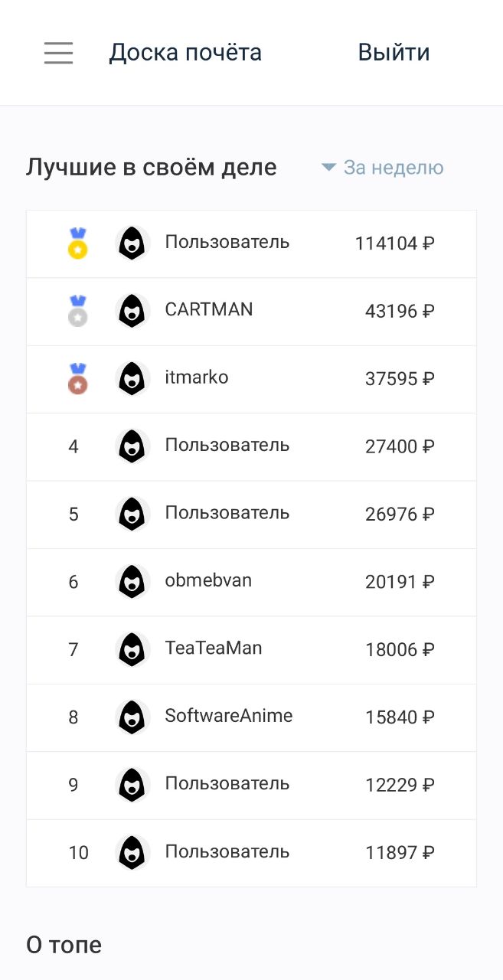503x980 pixels.
Task: Open the hamburger menu
Action: 58,53
